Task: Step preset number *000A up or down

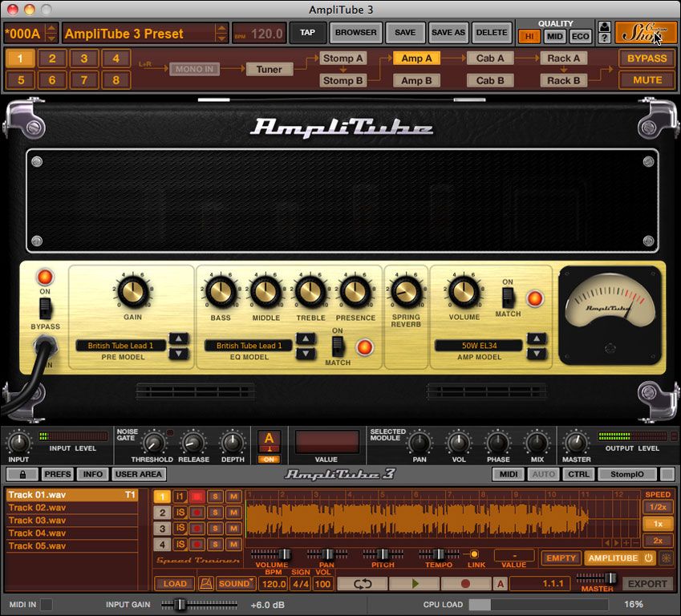Action: (51, 33)
